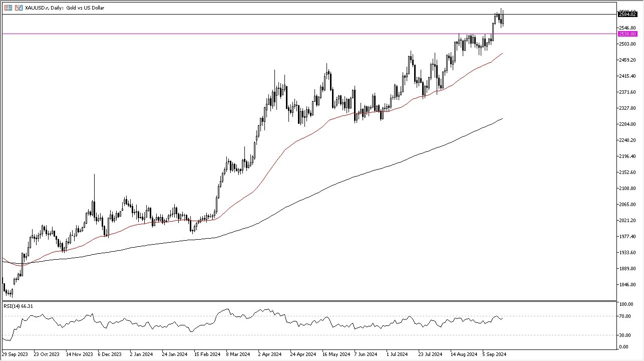644x361 pixels.
Task: Select the magenta horizontal line at 2530
Action: pos(309,34)
